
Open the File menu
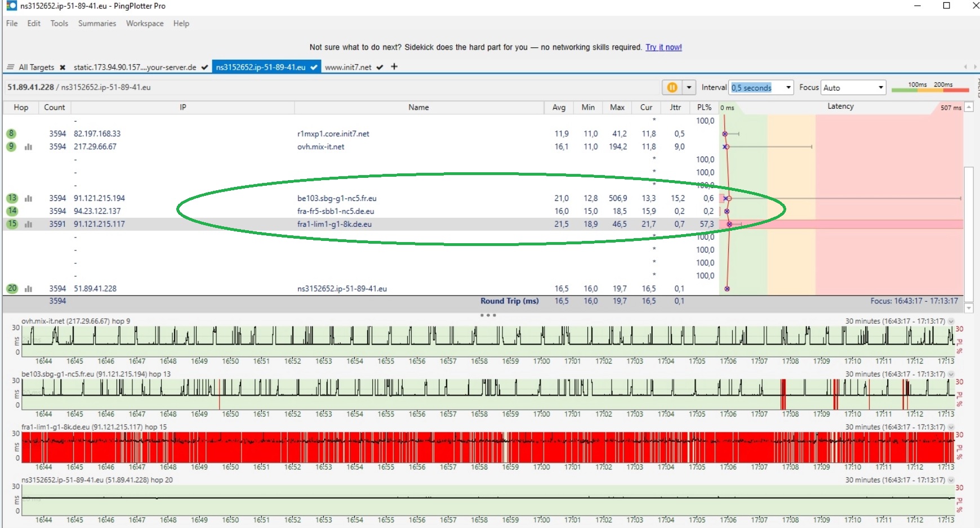pyautogui.click(x=12, y=24)
